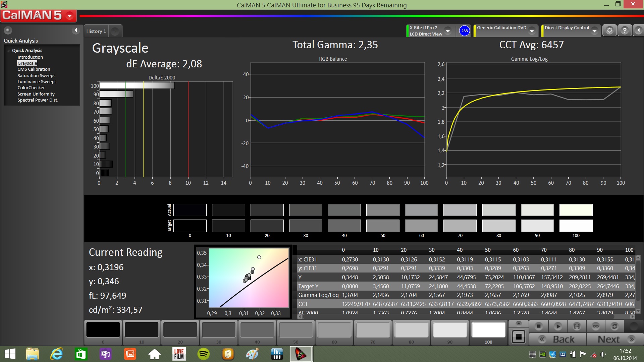Open the Generic Calibration DVD source dropdown
The width and height of the screenshot is (644, 362).
click(532, 31)
